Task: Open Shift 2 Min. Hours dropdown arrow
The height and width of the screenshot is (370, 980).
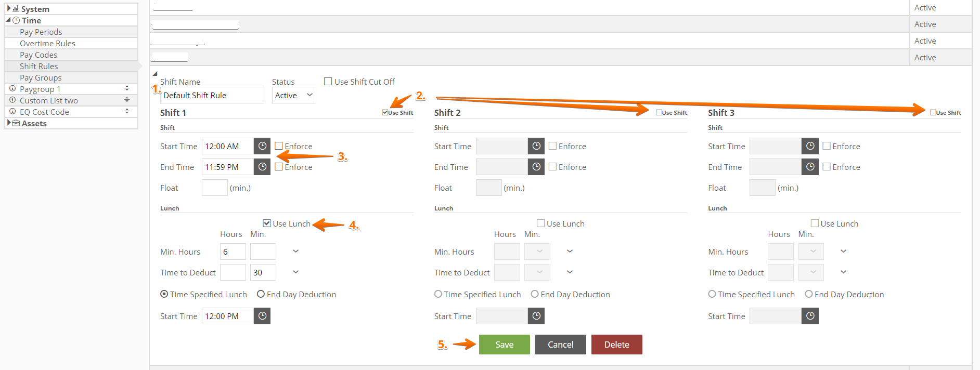Action: (x=570, y=252)
